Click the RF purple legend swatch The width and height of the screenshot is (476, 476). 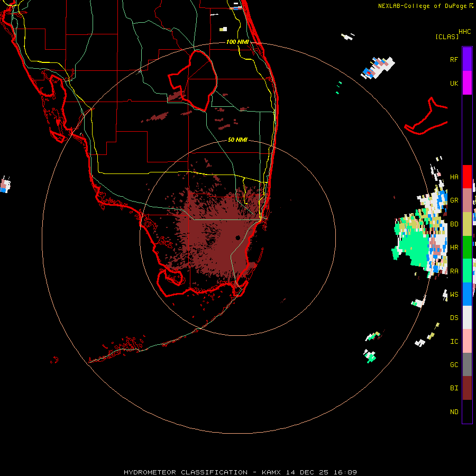pyautogui.click(x=467, y=59)
